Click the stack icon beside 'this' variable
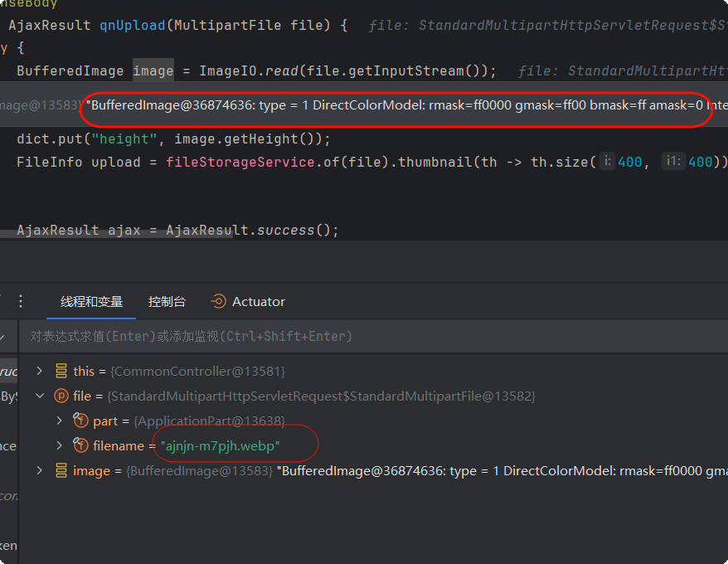The height and width of the screenshot is (564, 728). pos(61,371)
